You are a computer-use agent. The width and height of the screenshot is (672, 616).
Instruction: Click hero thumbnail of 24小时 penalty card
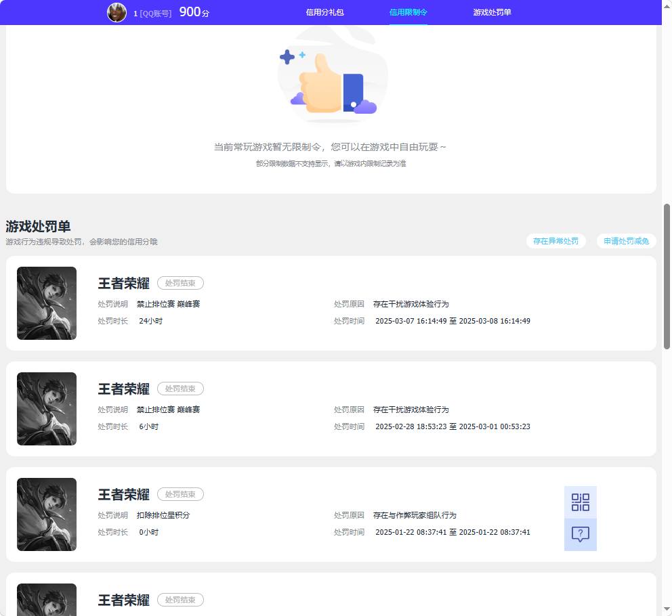47,303
